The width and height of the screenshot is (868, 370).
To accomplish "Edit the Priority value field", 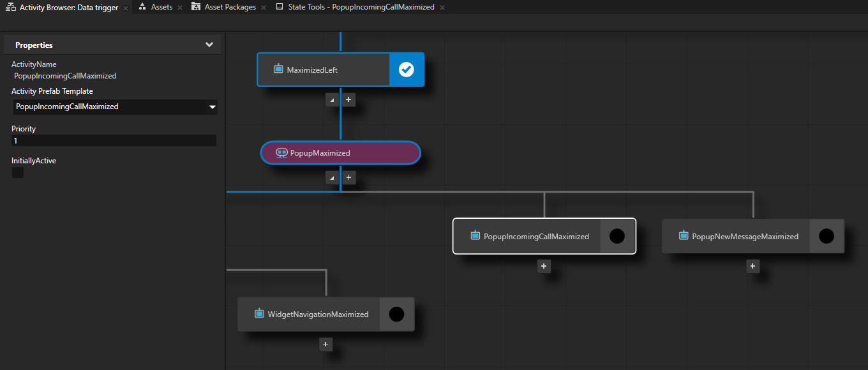I will [114, 140].
